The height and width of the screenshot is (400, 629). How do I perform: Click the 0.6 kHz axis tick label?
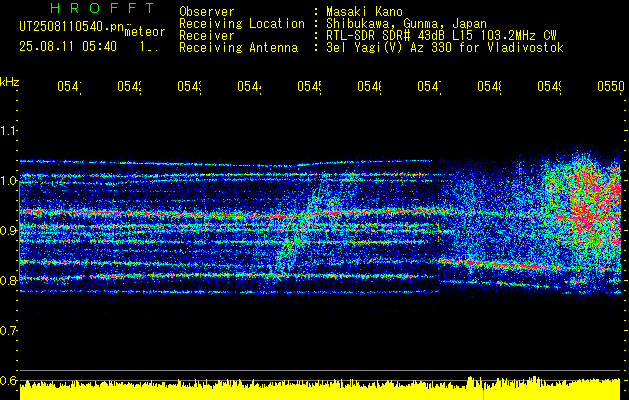coord(8,380)
